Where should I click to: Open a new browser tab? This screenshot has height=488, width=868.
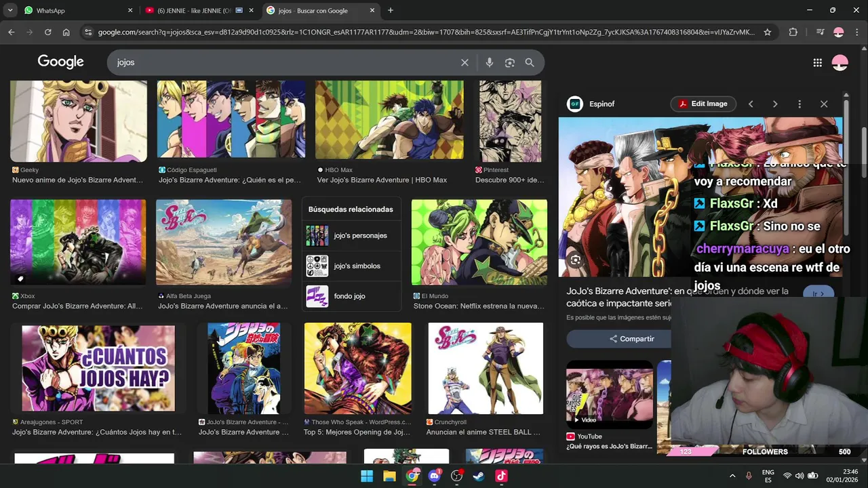[390, 11]
